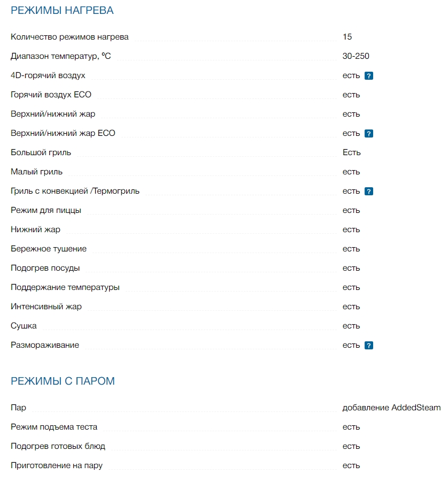Screen dimensions: 448x489
Task: Open help icon for 4D-горячий воздух
Action: pyautogui.click(x=368, y=76)
